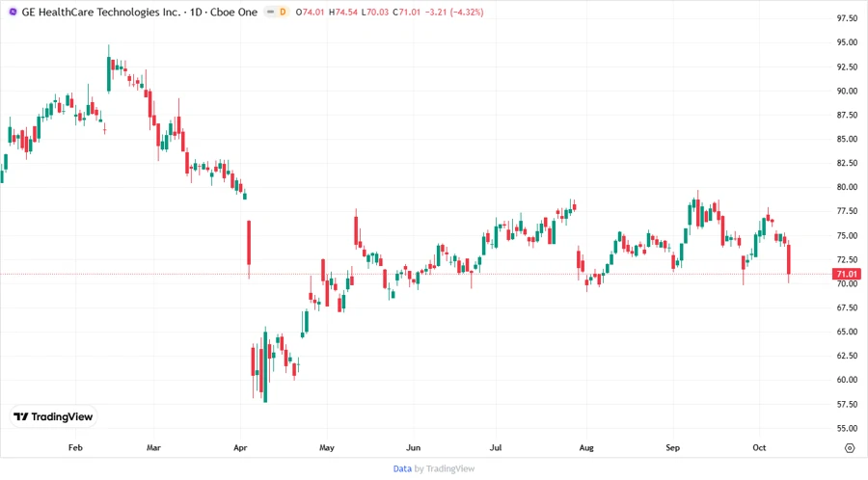Select the Jul marker on time axis
The height and width of the screenshot is (480, 868).
[x=496, y=448]
